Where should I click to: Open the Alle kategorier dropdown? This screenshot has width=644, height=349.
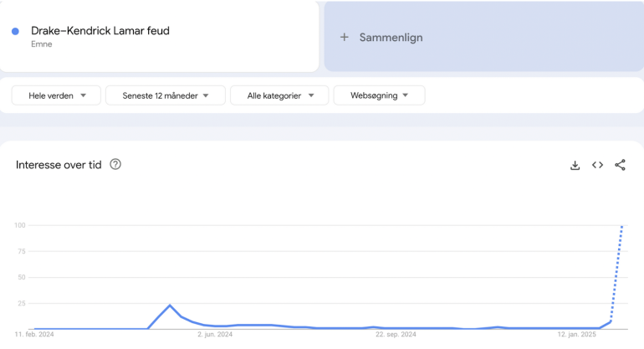coord(279,95)
